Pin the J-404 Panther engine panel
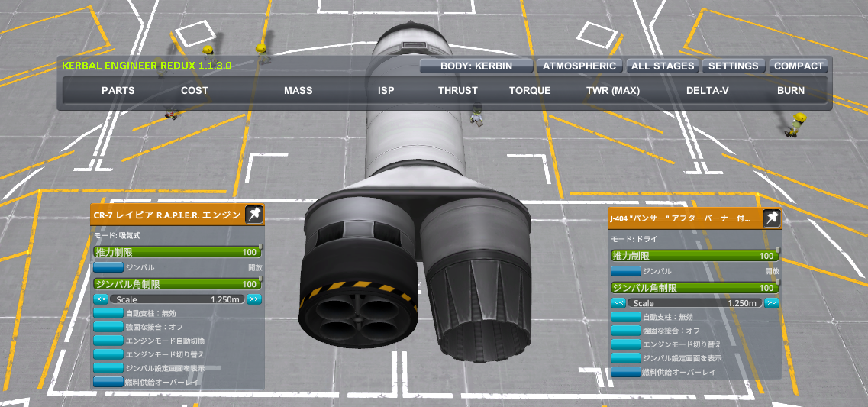The height and width of the screenshot is (407, 868). coord(771,218)
